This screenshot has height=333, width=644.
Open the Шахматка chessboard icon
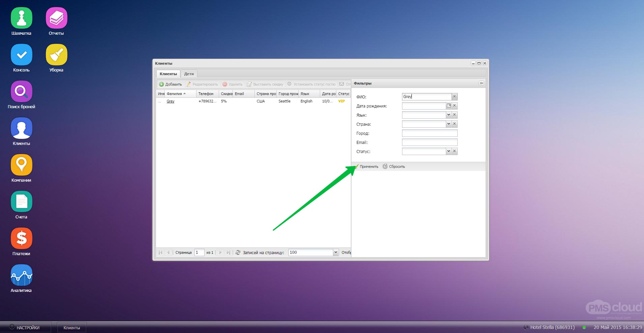point(22,18)
